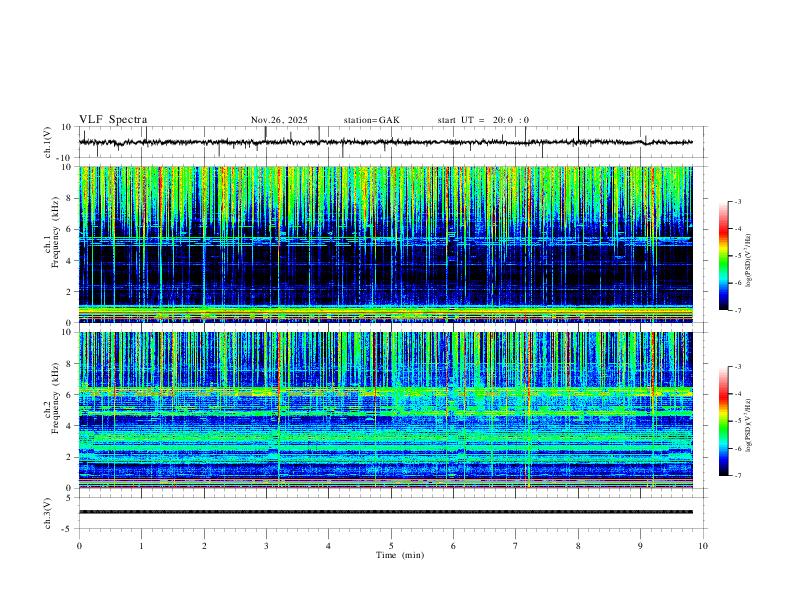Click the "8" tick on the time axis
The height and width of the screenshot is (612, 792).
[578, 546]
